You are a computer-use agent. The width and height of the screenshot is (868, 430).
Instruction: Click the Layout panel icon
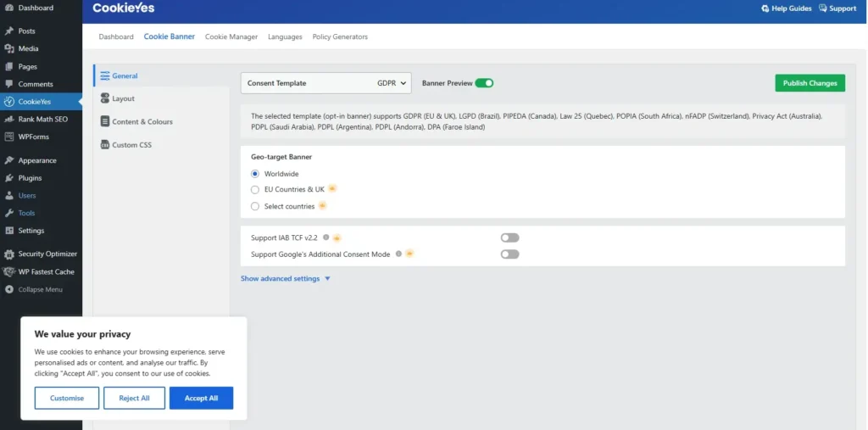[105, 98]
